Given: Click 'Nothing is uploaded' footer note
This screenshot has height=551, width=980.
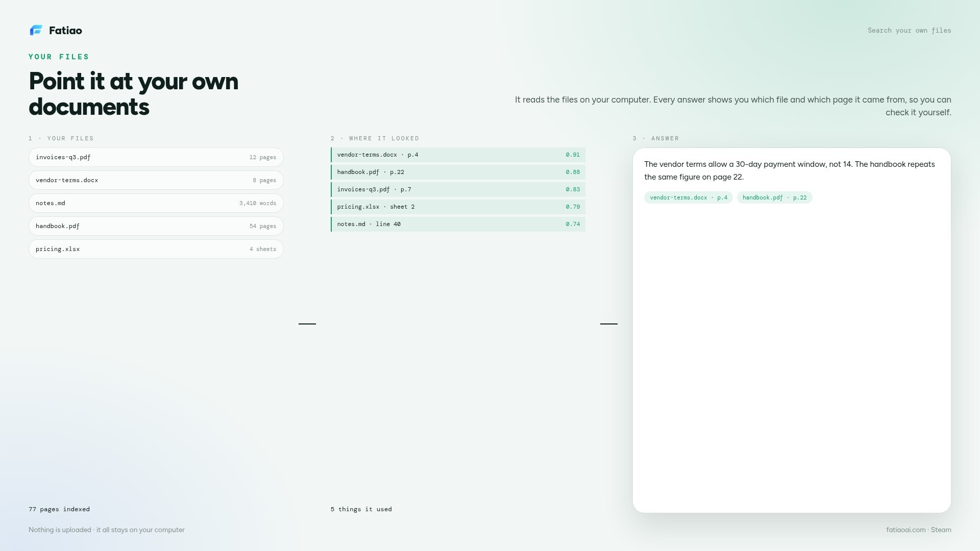Looking at the screenshot, I should (x=107, y=530).
